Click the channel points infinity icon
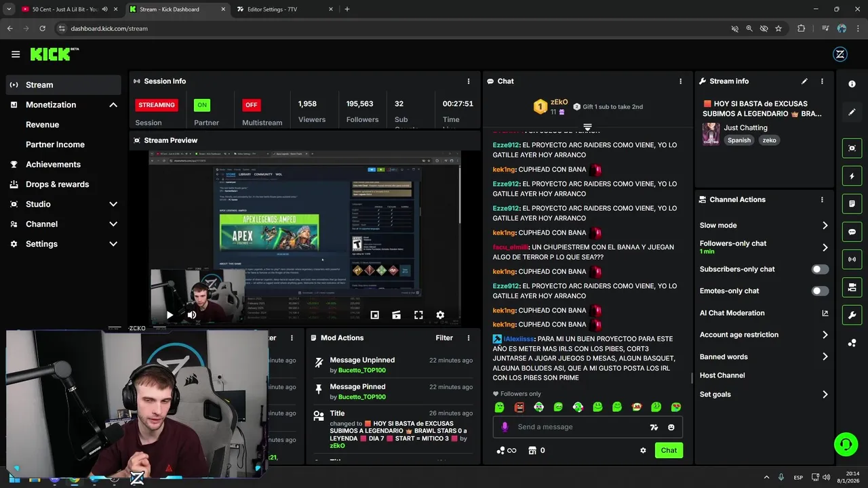This screenshot has width=868, height=488. coord(507,450)
